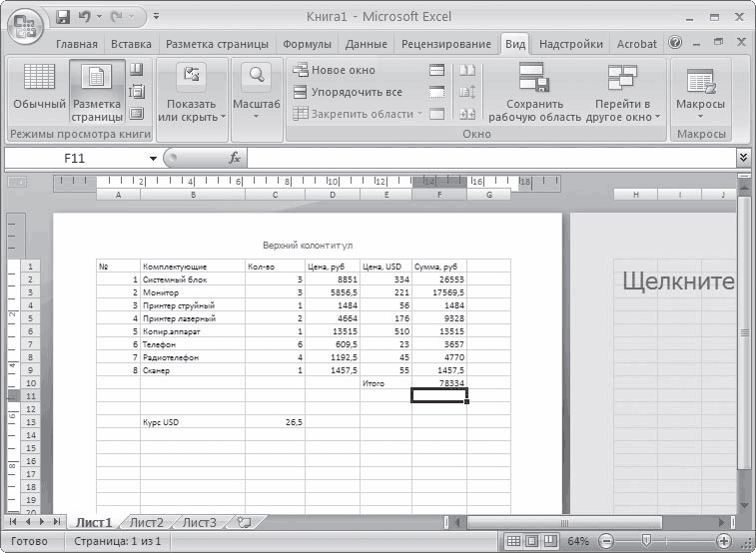The width and height of the screenshot is (756, 553).
Task: Click Новое окно command
Action: [335, 70]
